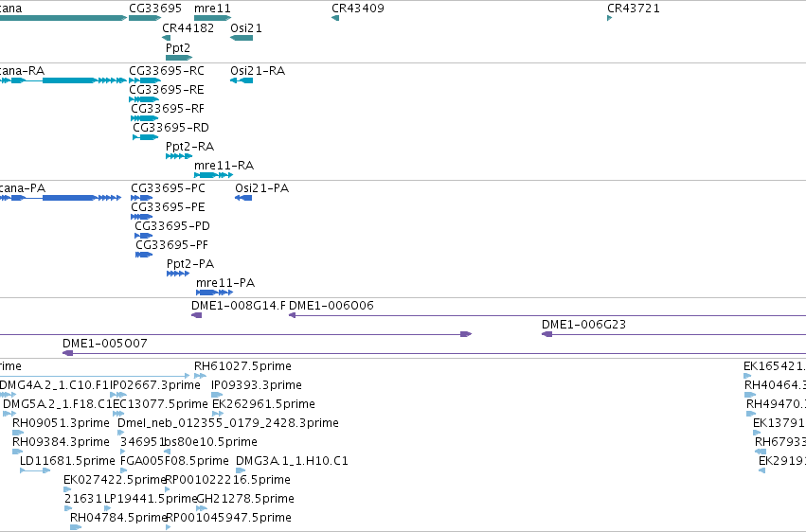Select the Osi21-RA transcript
Screen dimensions: 806x532
tap(242, 80)
